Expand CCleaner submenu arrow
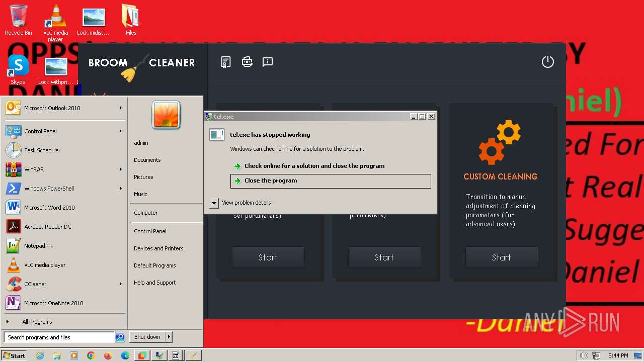Viewport: 644px width, 362px height. (x=121, y=284)
